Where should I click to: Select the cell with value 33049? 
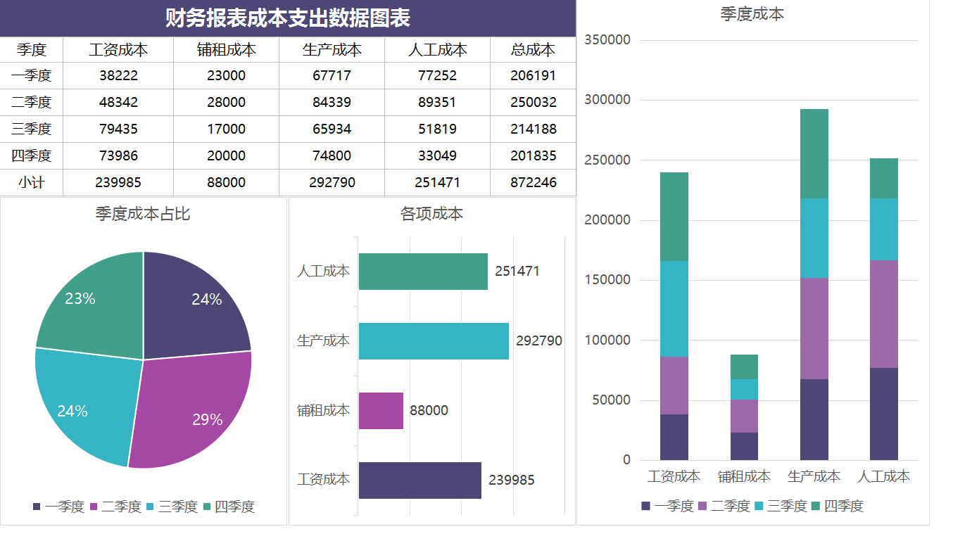tap(438, 156)
